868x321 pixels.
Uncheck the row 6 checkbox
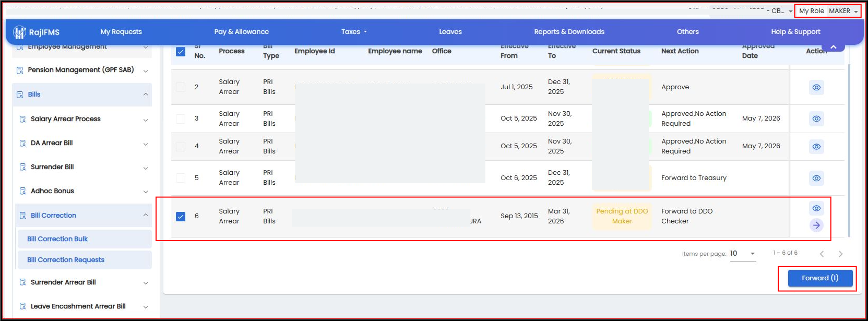181,216
